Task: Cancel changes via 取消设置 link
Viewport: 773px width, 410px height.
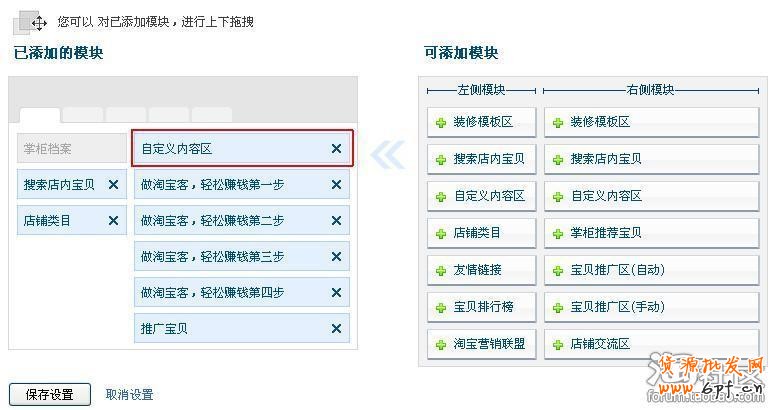Action: pyautogui.click(x=129, y=394)
